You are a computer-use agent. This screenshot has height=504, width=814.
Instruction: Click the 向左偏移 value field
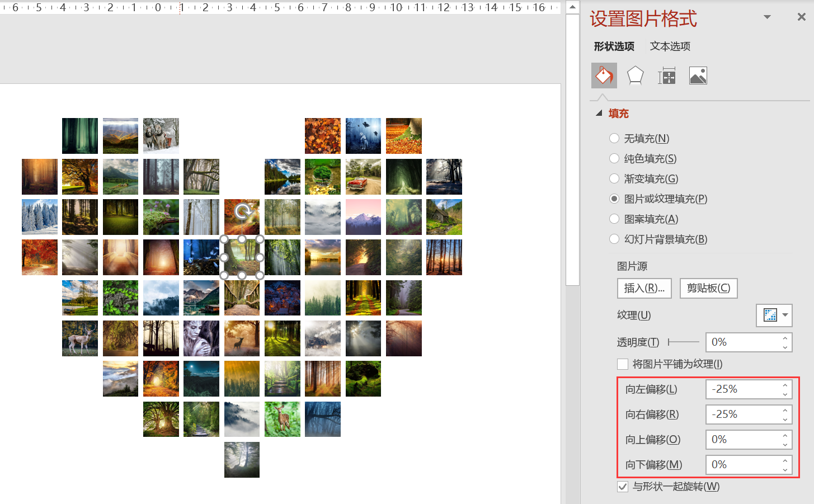742,389
